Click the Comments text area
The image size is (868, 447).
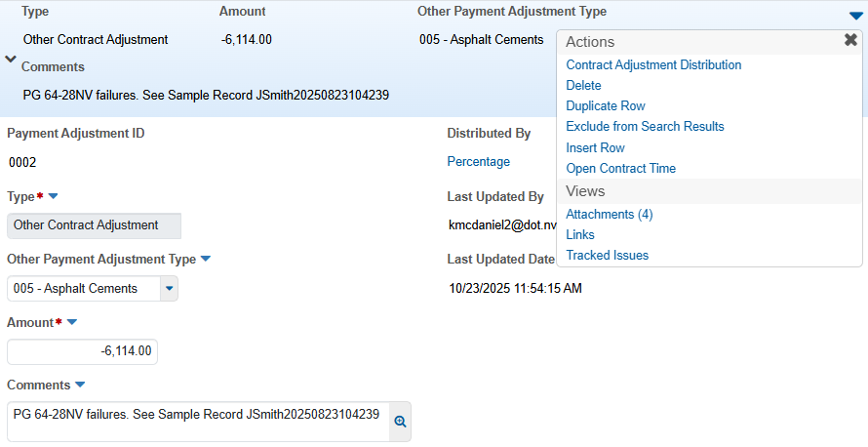tap(198, 422)
